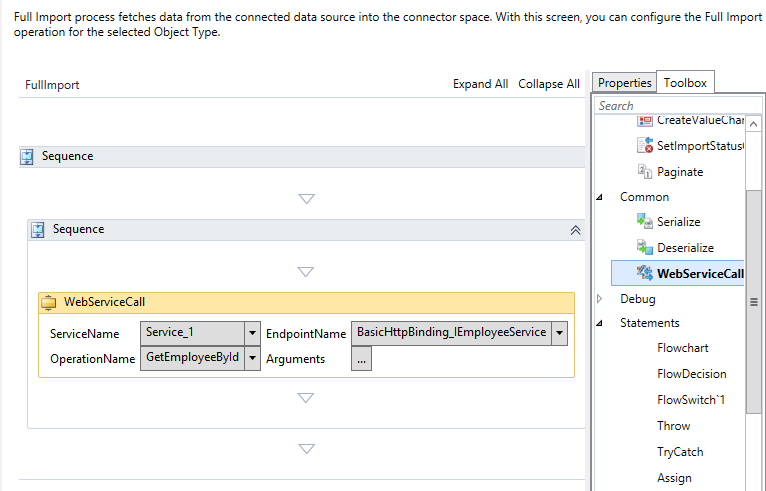Open Arguments ellipsis button
The image size is (766, 491).
(361, 359)
